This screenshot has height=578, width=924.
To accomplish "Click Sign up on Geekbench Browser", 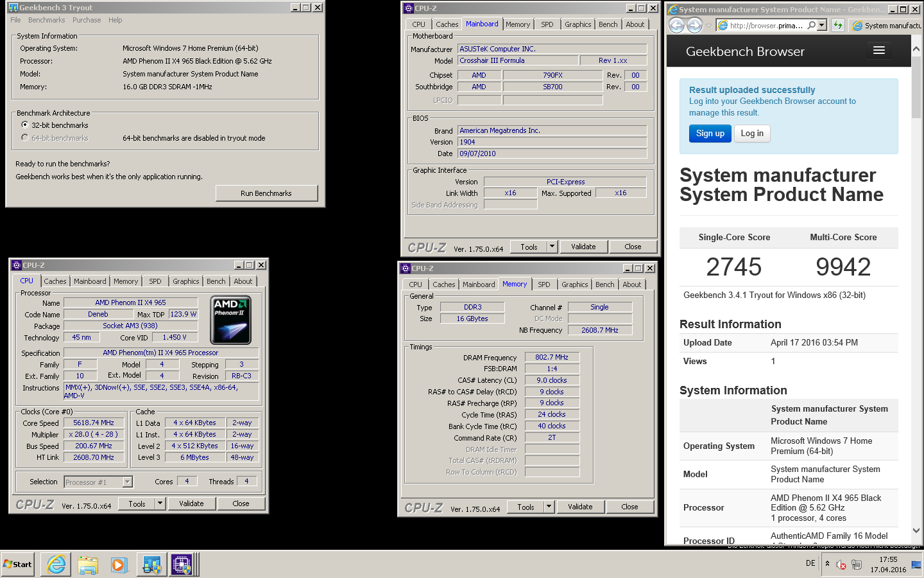I will [710, 134].
